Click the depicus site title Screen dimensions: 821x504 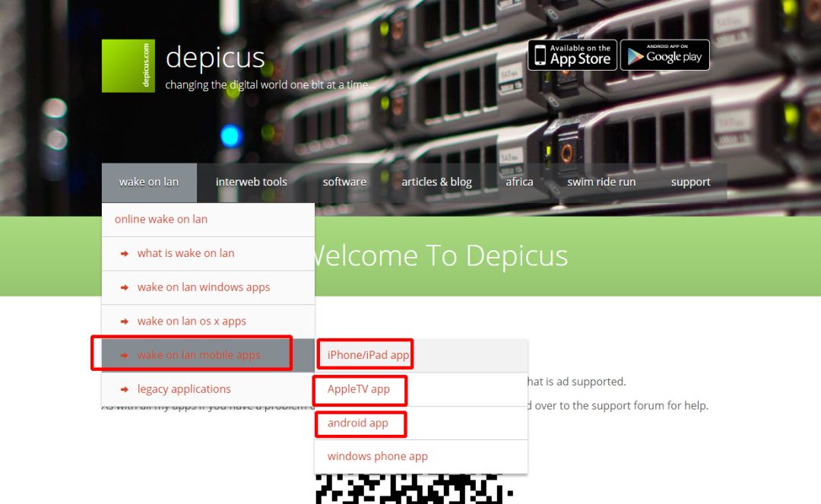pyautogui.click(x=215, y=57)
